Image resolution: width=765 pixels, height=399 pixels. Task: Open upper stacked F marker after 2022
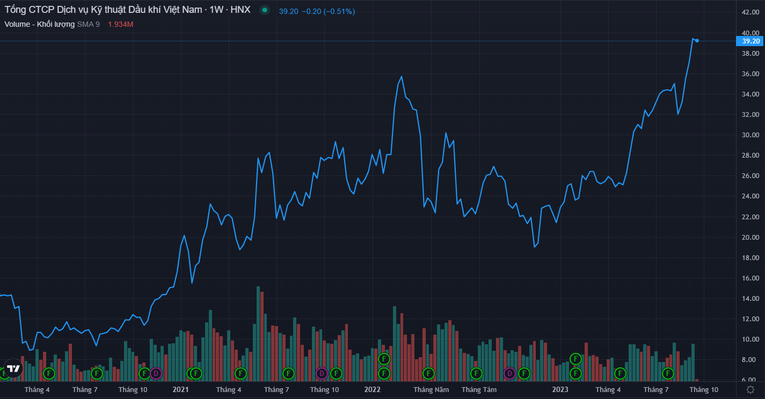pos(384,359)
